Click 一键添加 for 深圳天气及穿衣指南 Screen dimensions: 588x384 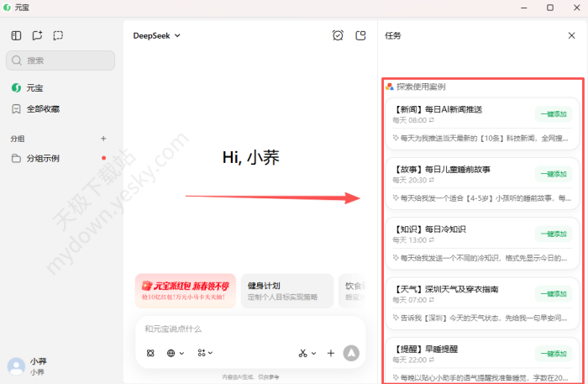coord(553,294)
